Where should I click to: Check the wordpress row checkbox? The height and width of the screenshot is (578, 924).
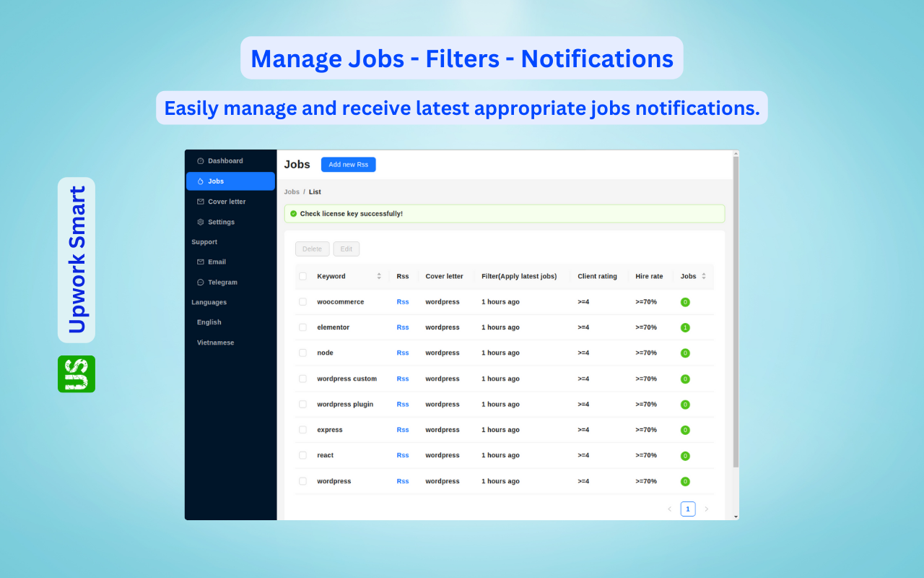pyautogui.click(x=303, y=481)
